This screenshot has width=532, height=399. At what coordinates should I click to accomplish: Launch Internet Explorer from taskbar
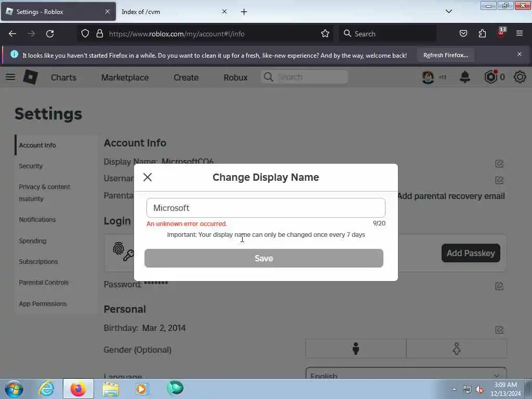click(x=46, y=389)
